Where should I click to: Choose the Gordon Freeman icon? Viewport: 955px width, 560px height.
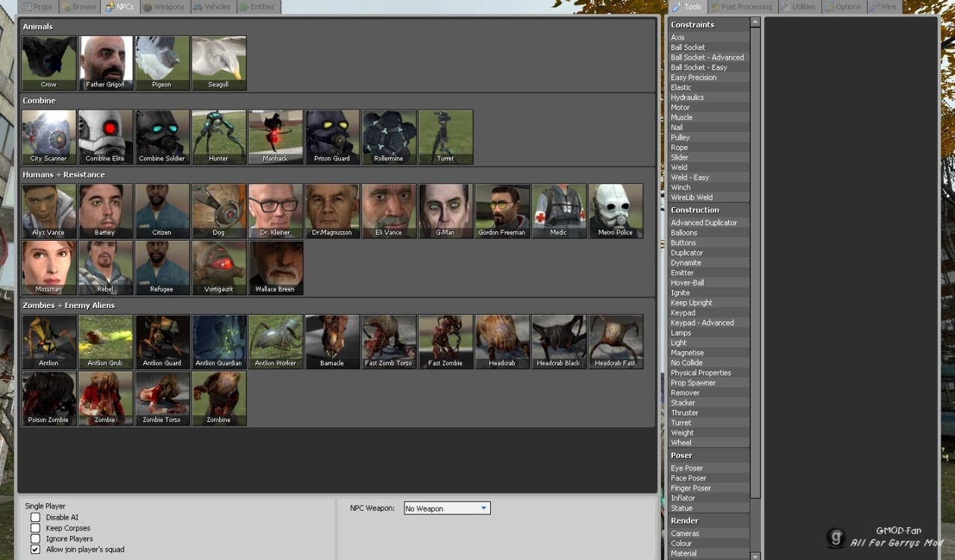pyautogui.click(x=503, y=210)
